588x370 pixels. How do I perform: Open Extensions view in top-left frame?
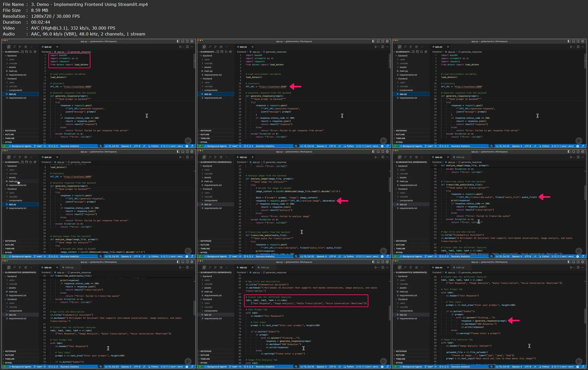(26, 47)
